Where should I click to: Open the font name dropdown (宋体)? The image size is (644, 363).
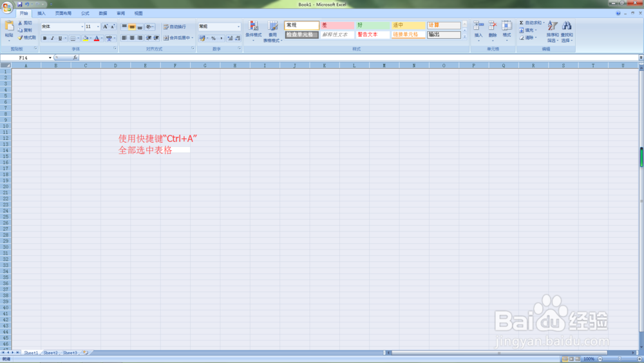click(82, 26)
